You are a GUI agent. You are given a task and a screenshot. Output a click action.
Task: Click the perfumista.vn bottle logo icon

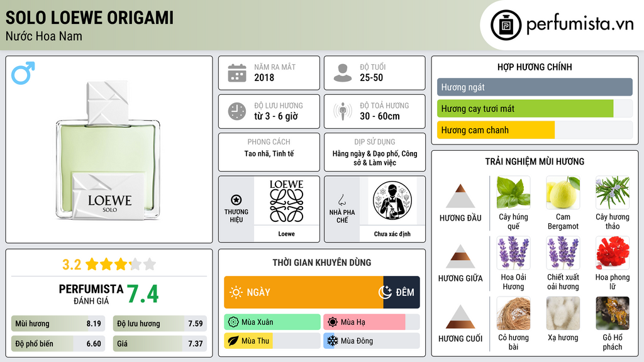[506, 25]
